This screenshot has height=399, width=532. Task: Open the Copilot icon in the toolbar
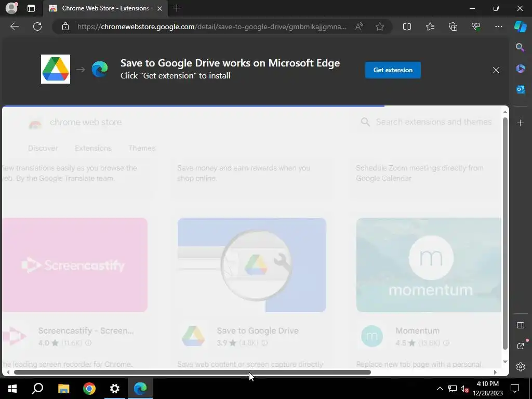point(521,26)
